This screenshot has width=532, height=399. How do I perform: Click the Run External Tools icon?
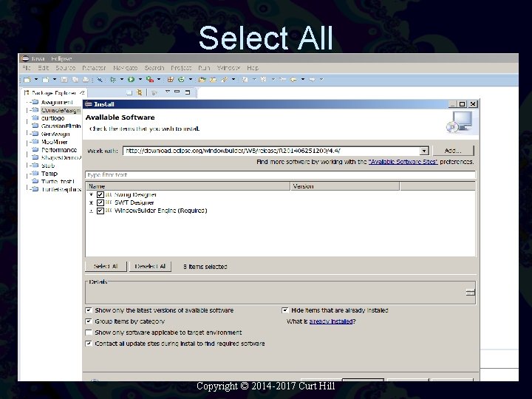[149, 80]
